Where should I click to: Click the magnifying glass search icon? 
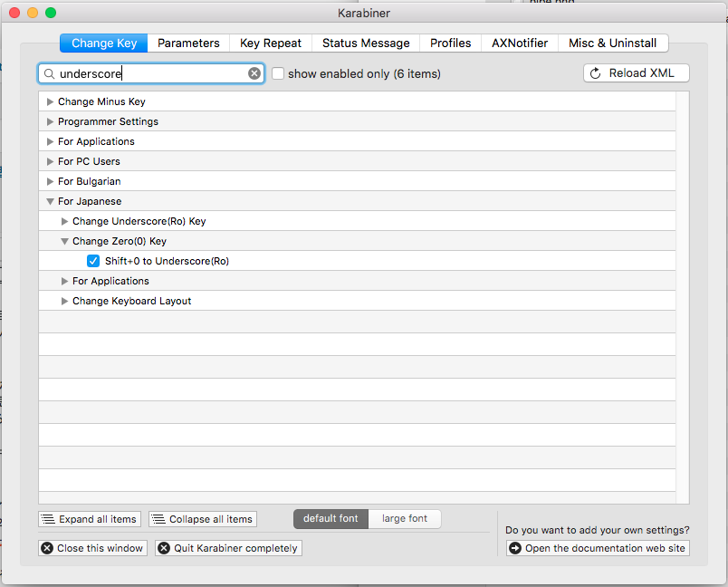(49, 74)
